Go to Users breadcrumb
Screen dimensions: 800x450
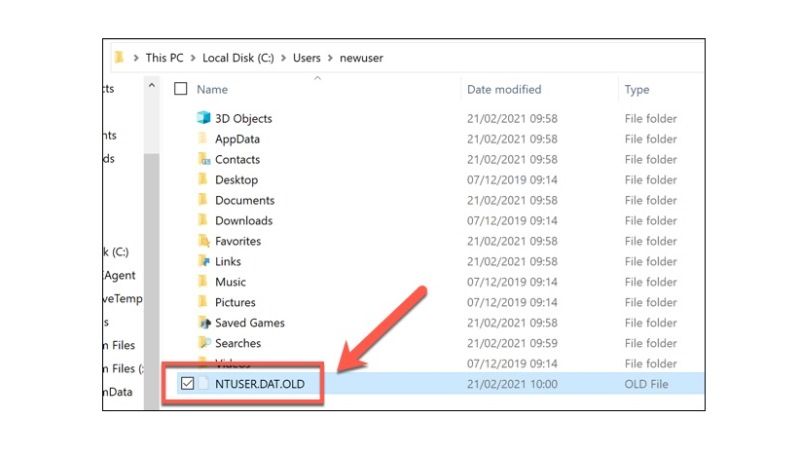coord(307,58)
